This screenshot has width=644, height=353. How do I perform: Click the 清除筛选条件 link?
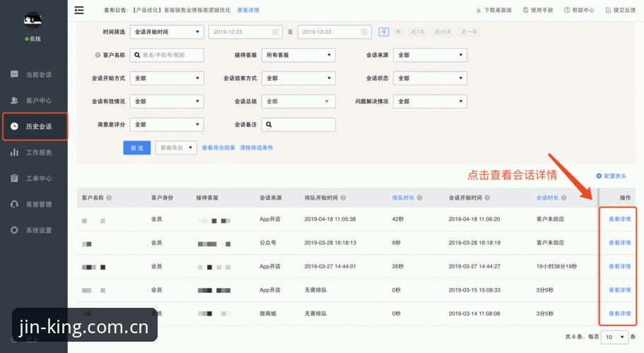click(257, 148)
